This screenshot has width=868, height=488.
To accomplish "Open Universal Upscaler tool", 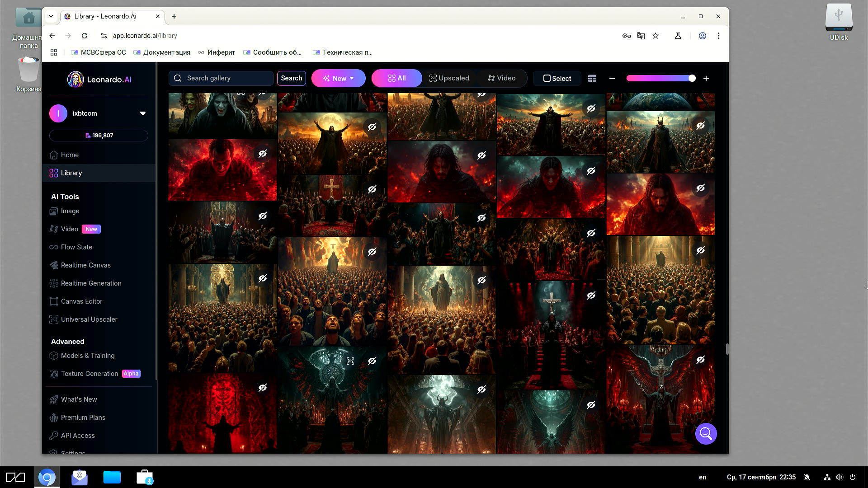I will (89, 319).
